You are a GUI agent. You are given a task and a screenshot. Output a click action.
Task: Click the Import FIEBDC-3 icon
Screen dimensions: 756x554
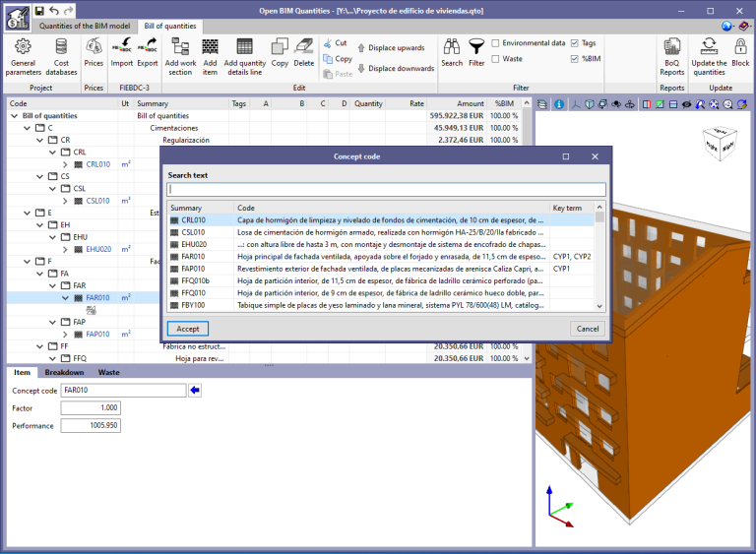(x=122, y=54)
